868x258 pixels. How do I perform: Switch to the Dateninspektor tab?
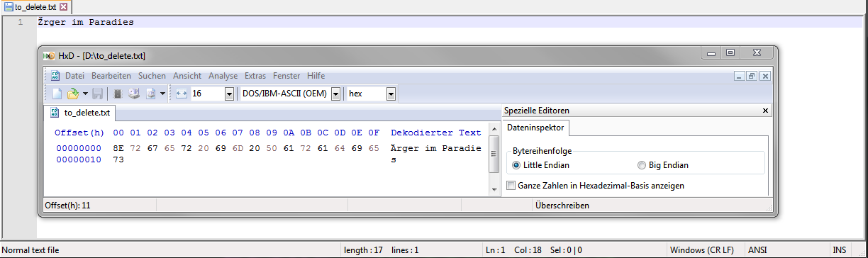[535, 128]
